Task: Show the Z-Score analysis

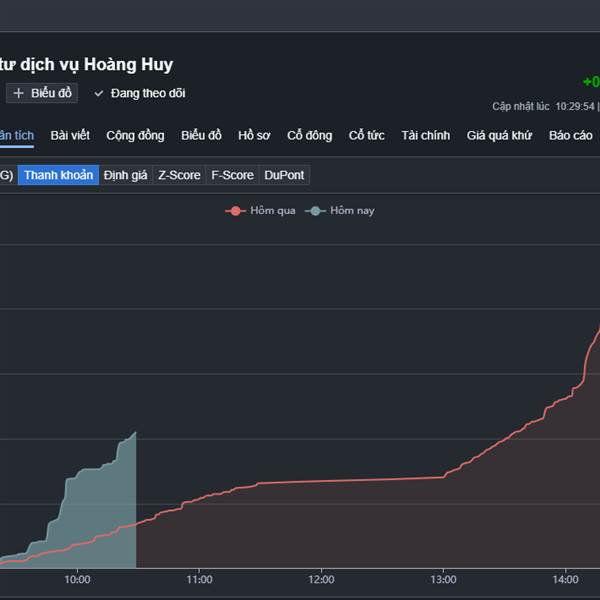Action: point(179,175)
